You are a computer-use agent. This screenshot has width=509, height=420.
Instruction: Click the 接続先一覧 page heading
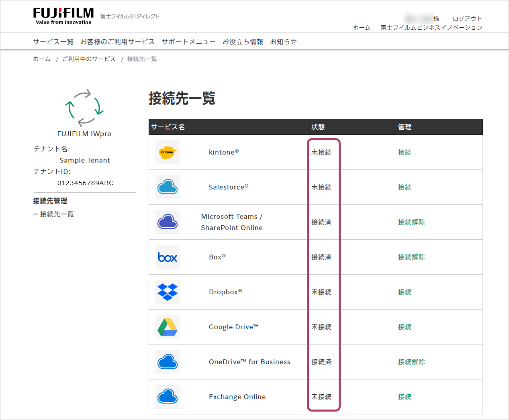coord(182,98)
